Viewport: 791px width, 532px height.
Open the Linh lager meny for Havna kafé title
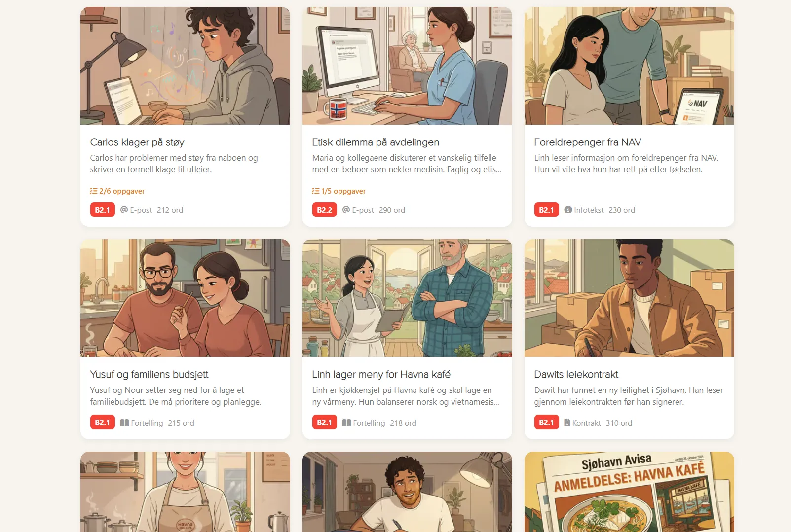pyautogui.click(x=381, y=375)
